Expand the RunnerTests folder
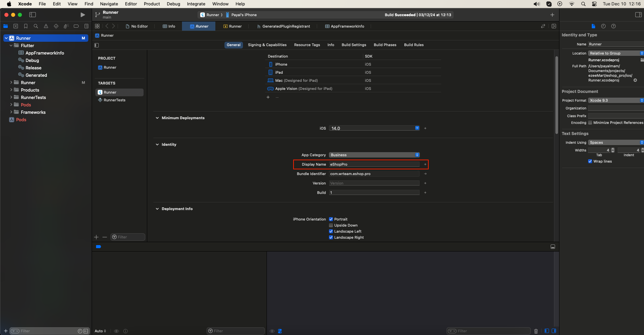The image size is (644, 335). click(11, 97)
